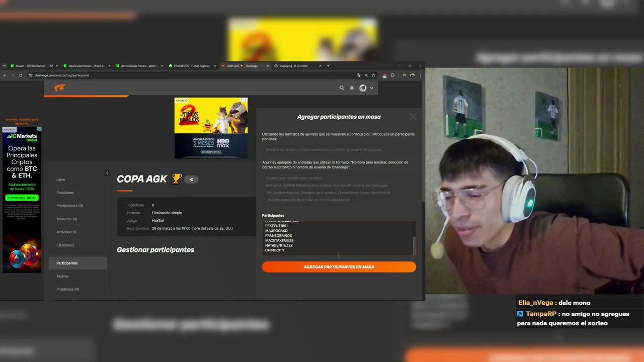Open the browser extensions puzzle icon
644x362 pixels.
pyautogui.click(x=392, y=75)
